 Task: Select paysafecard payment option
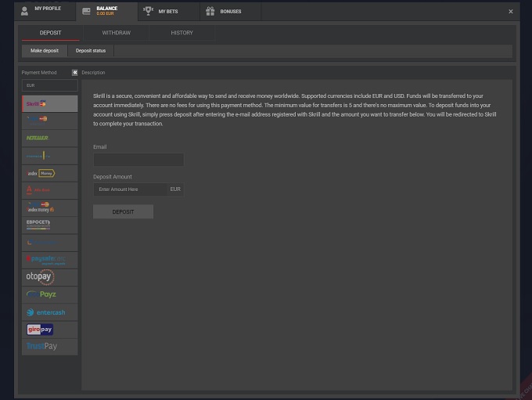coord(49,259)
